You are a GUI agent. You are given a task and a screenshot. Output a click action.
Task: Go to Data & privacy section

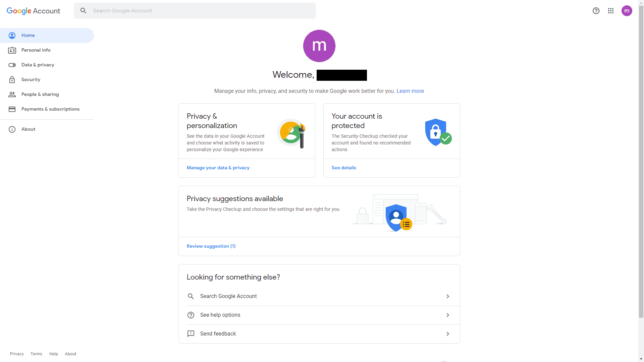pos(47,65)
